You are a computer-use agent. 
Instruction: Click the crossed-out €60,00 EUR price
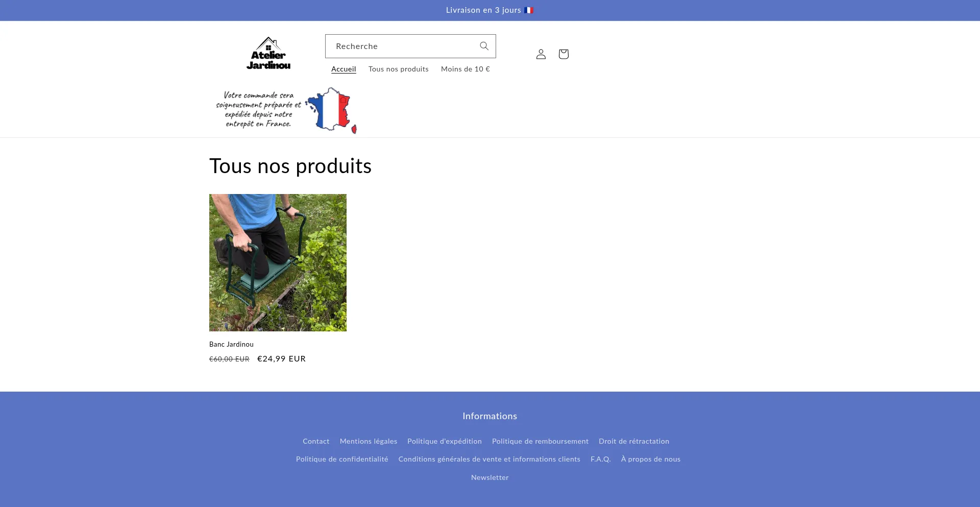click(x=229, y=359)
